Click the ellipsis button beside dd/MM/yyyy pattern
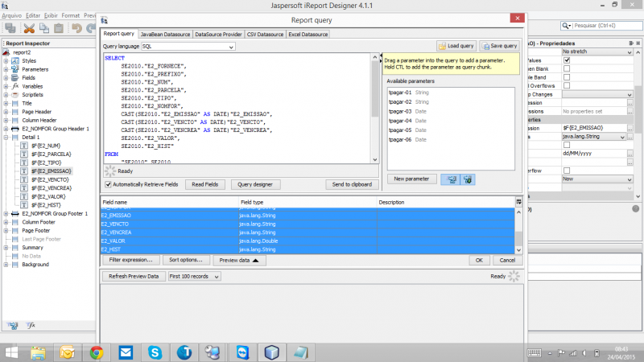The height and width of the screenshot is (362, 644). 630,154
